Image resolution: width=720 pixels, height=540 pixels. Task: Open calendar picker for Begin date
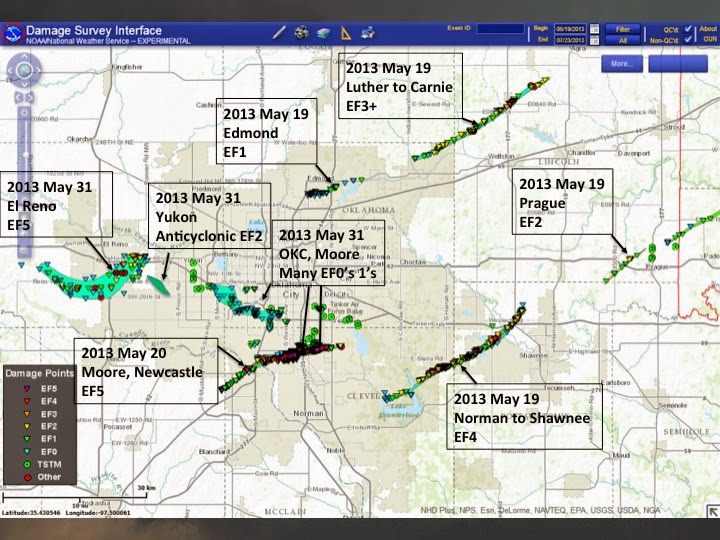click(x=594, y=28)
